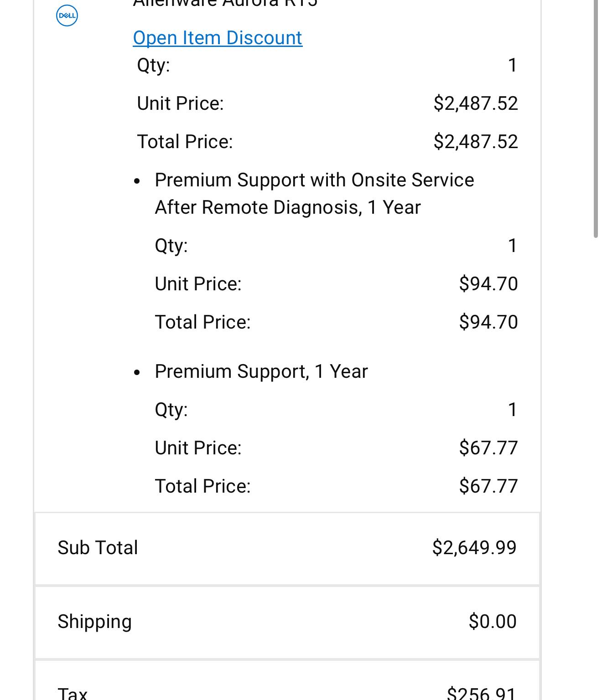Click the Qty value under Premium Support, 1 Year

tap(512, 410)
